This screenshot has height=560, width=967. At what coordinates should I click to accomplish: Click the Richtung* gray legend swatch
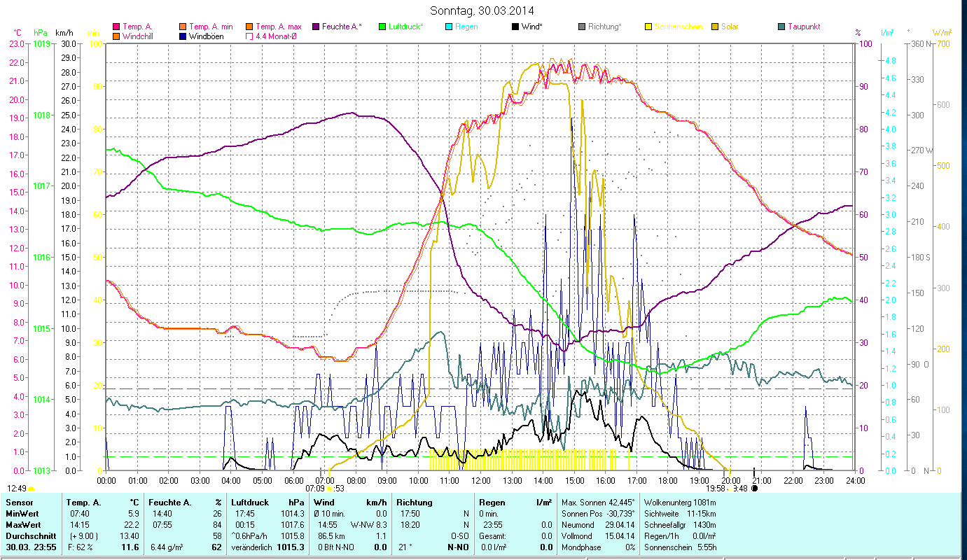click(582, 27)
